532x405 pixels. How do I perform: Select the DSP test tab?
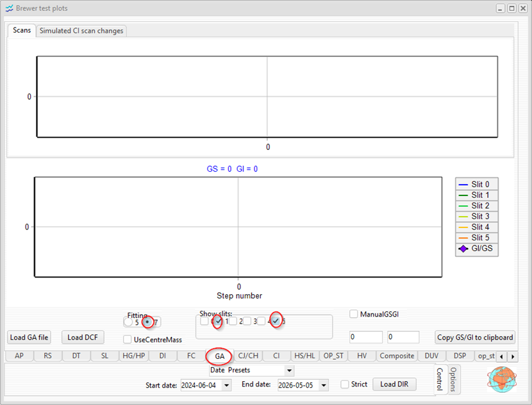click(x=460, y=356)
